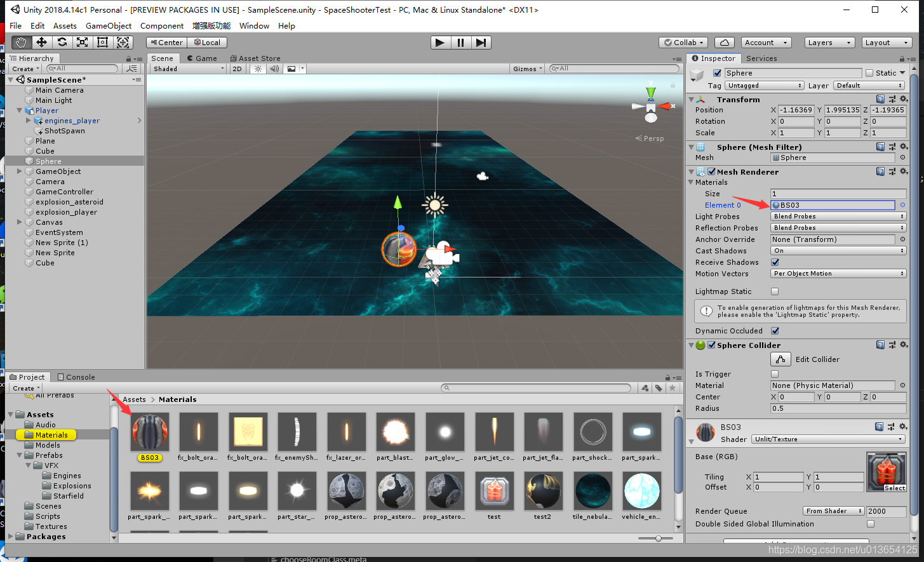The width and height of the screenshot is (924, 562).
Task: Open Mesh Renderer settings gear
Action: [903, 171]
